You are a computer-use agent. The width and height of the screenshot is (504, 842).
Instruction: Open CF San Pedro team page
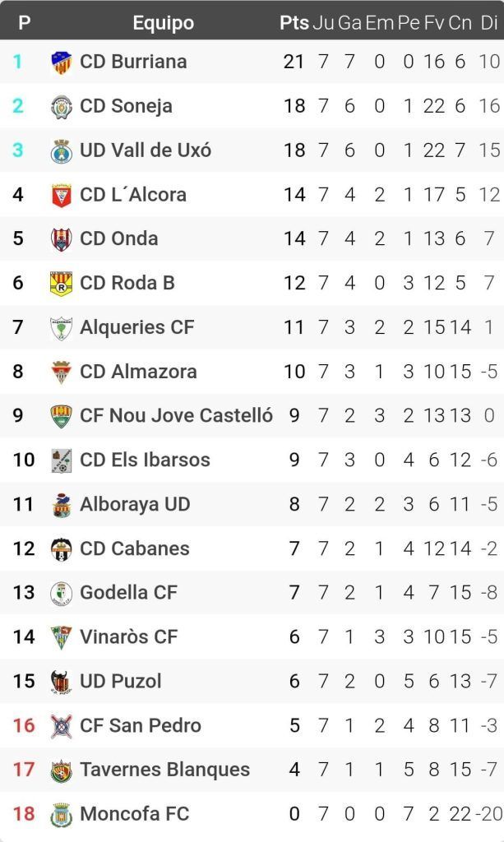tap(141, 725)
